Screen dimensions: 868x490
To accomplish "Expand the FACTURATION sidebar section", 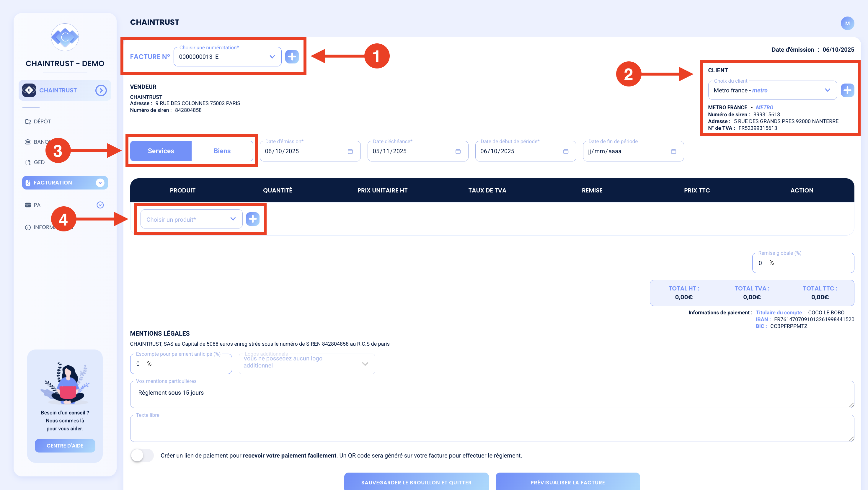I will click(x=100, y=183).
